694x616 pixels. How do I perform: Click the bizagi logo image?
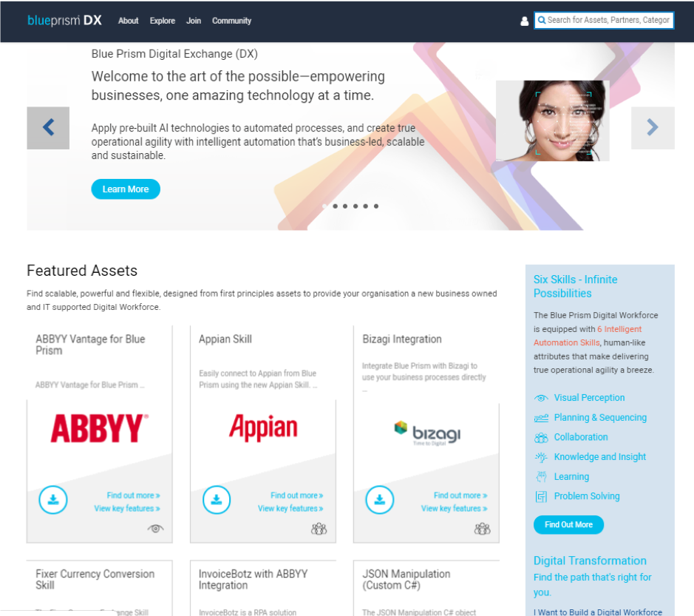(427, 433)
